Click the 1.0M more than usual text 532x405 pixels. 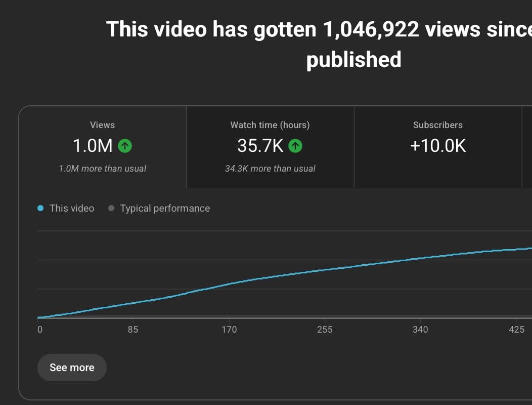(x=102, y=169)
